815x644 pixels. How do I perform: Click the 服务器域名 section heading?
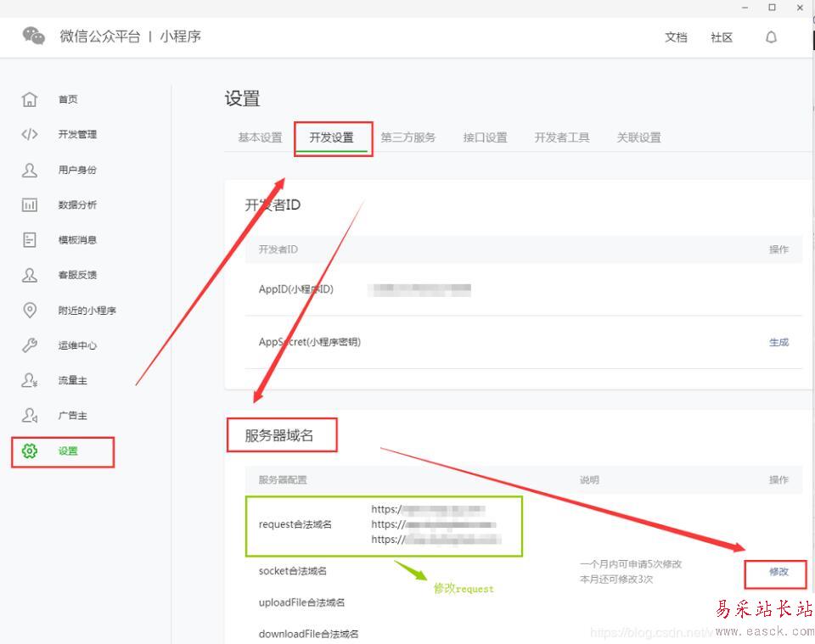click(x=279, y=435)
